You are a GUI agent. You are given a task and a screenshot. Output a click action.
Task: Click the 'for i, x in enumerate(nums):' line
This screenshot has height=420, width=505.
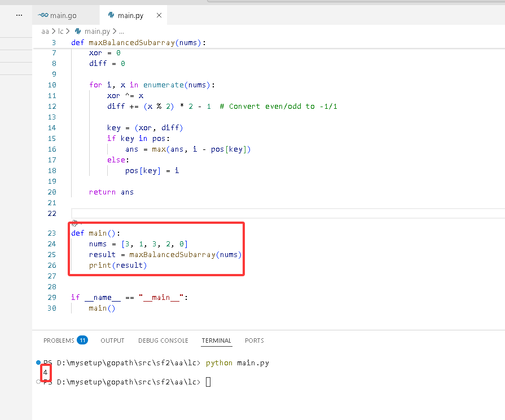click(x=152, y=85)
